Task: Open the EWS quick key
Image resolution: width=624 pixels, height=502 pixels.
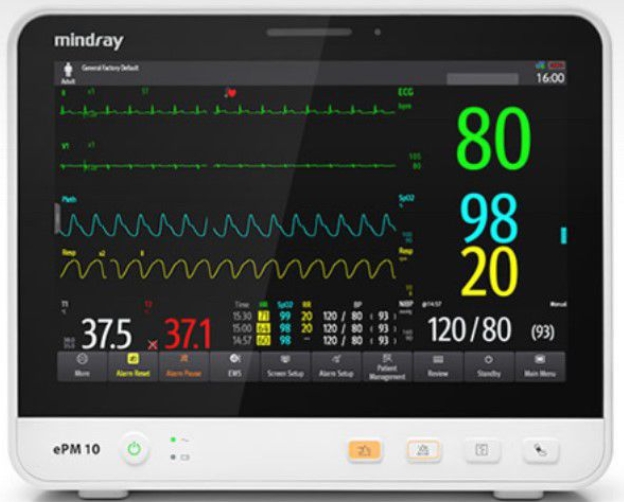Action: pos(235,367)
